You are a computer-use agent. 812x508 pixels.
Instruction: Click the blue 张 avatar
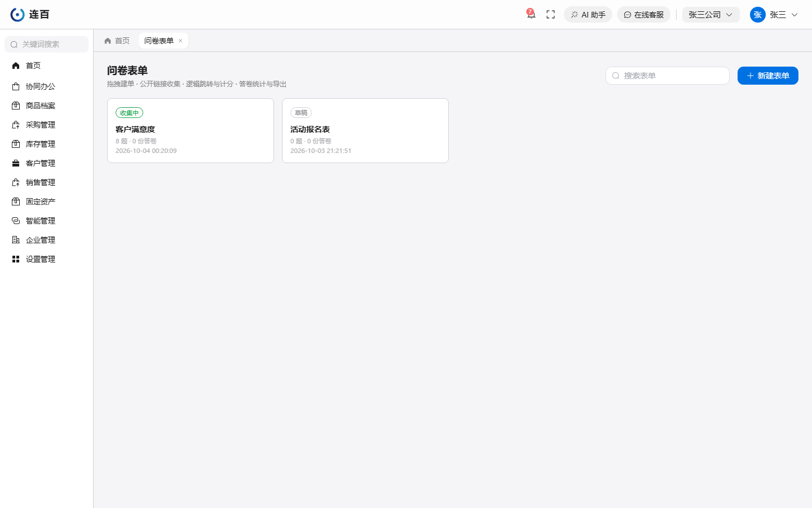tap(757, 15)
